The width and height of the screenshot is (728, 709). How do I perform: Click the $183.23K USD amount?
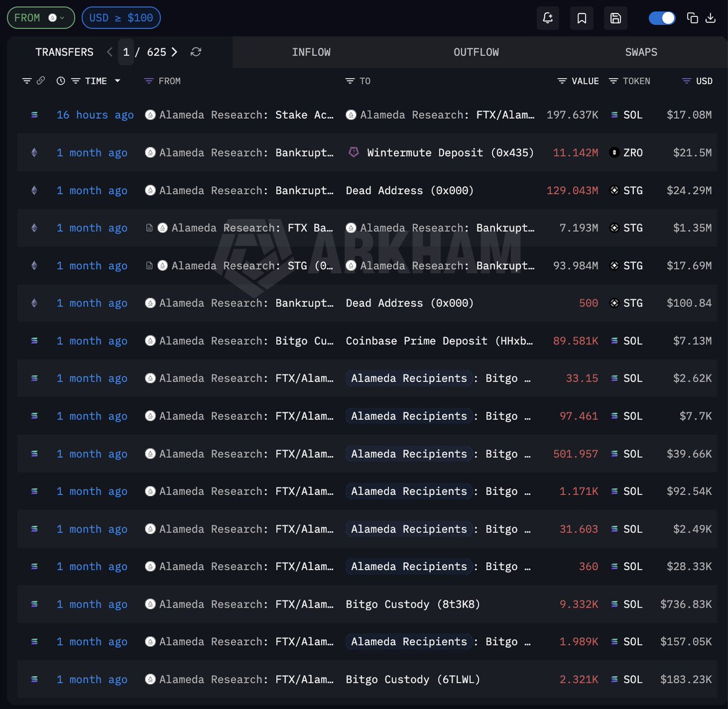(686, 679)
